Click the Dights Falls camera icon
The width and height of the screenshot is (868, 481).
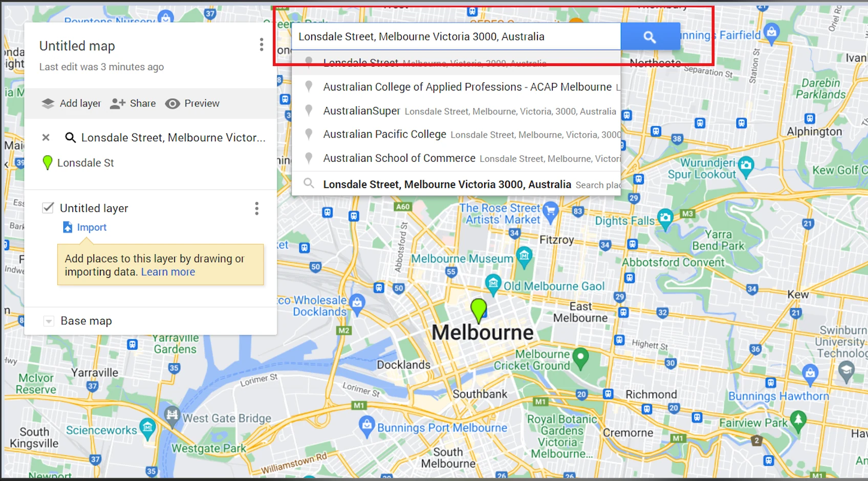click(665, 219)
